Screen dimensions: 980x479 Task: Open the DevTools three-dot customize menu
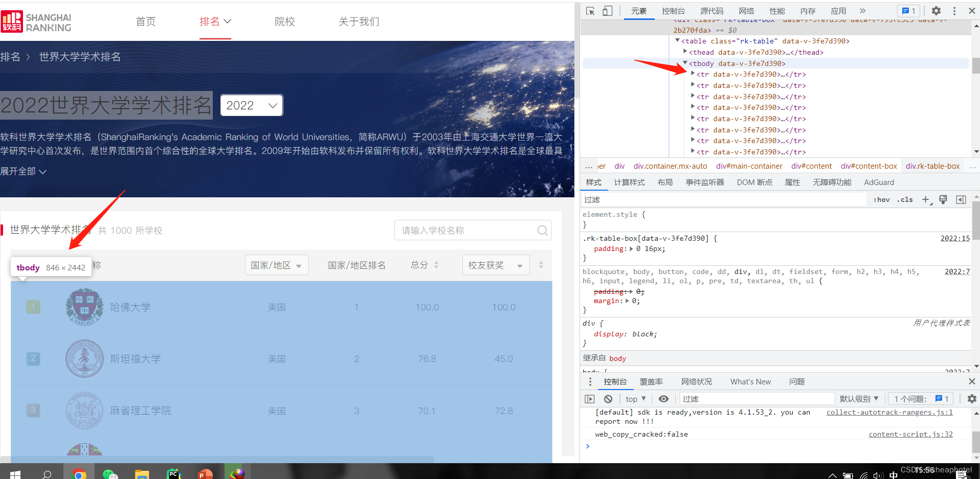tap(954, 11)
